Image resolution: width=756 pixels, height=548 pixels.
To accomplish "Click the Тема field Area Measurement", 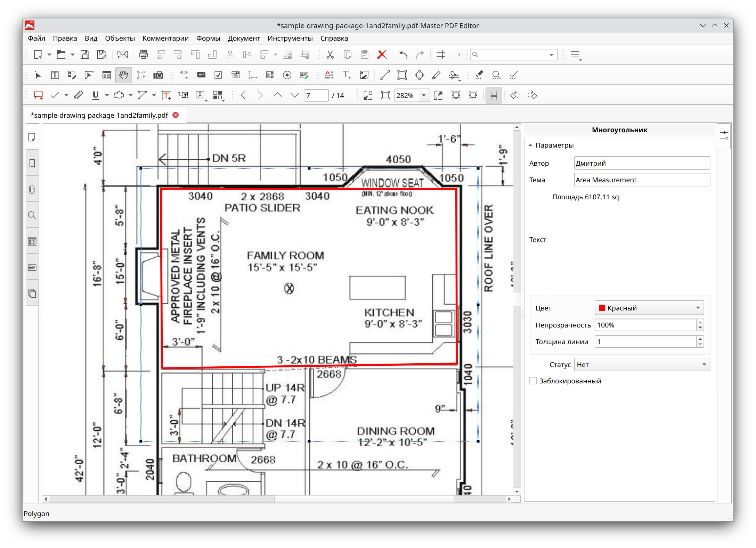I will (642, 180).
